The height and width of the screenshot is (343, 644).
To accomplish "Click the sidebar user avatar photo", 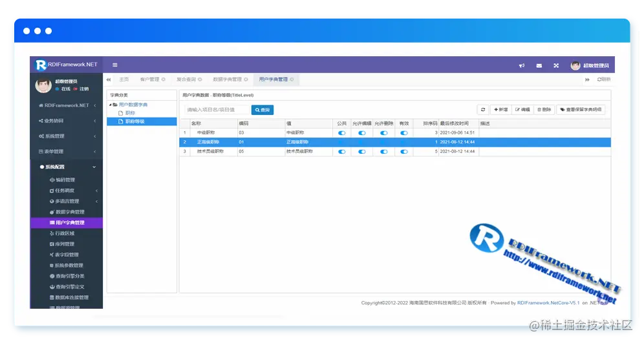I will [x=43, y=85].
